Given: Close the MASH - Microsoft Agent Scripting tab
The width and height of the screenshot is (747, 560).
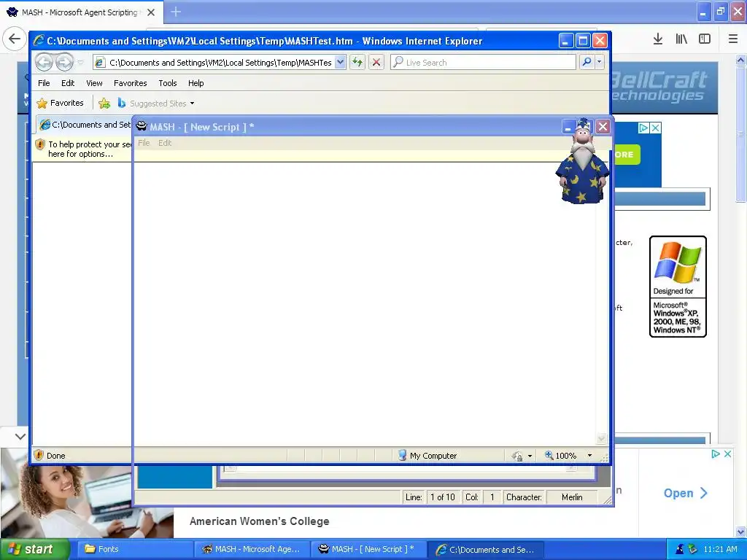Looking at the screenshot, I should point(151,12).
